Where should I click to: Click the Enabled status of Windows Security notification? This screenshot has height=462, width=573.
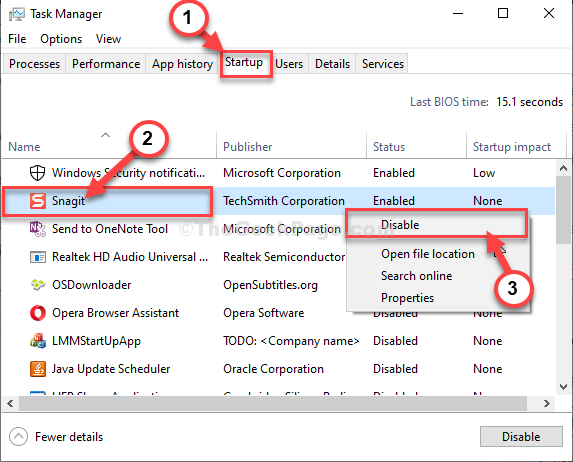394,173
